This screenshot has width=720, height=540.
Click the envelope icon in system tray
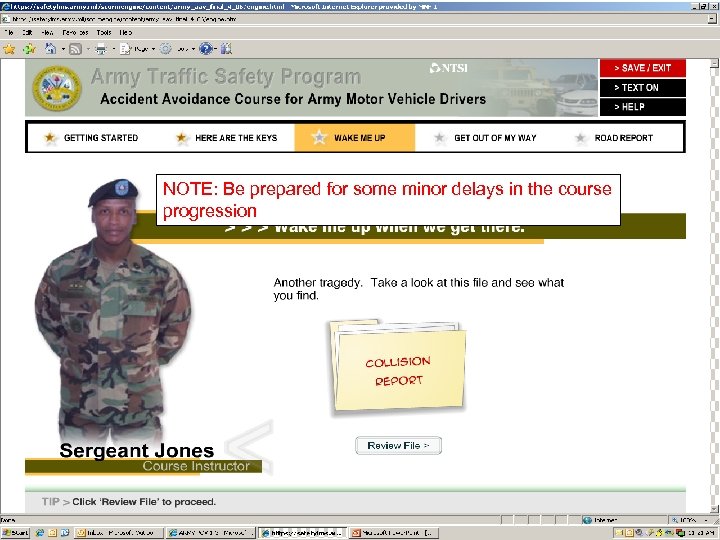tap(619, 533)
